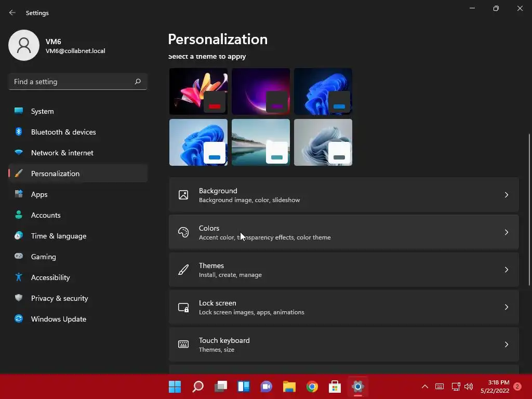Open Windows Update section

click(78, 319)
